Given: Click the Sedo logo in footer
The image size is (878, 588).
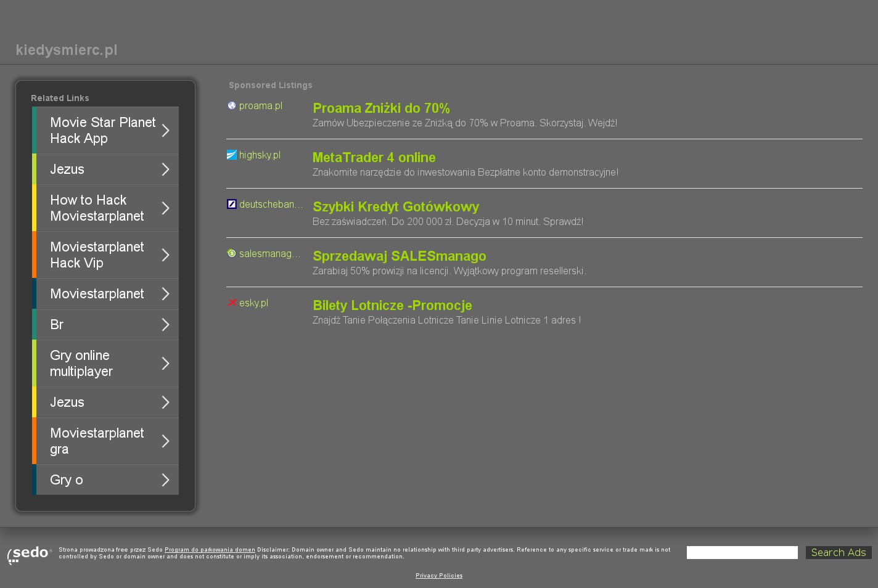Looking at the screenshot, I should coord(30,554).
